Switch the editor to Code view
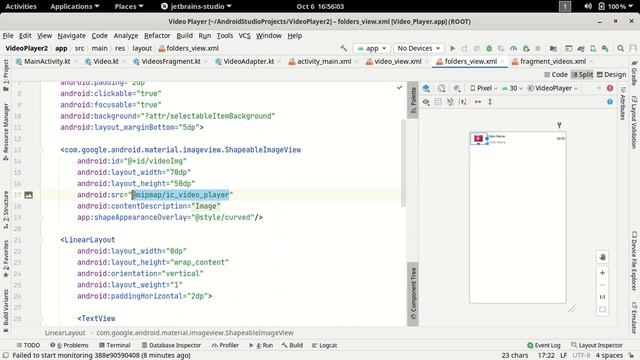Screen dimensions: 640x360 [x=556, y=74]
